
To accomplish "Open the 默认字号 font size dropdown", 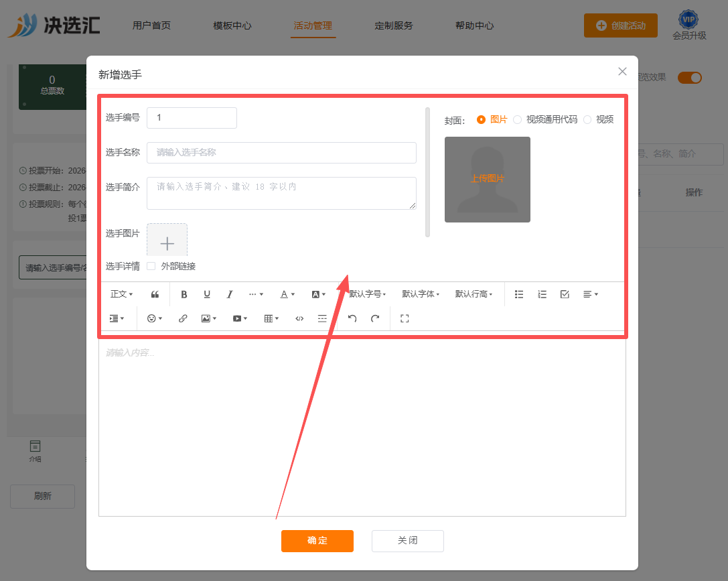I will point(367,294).
